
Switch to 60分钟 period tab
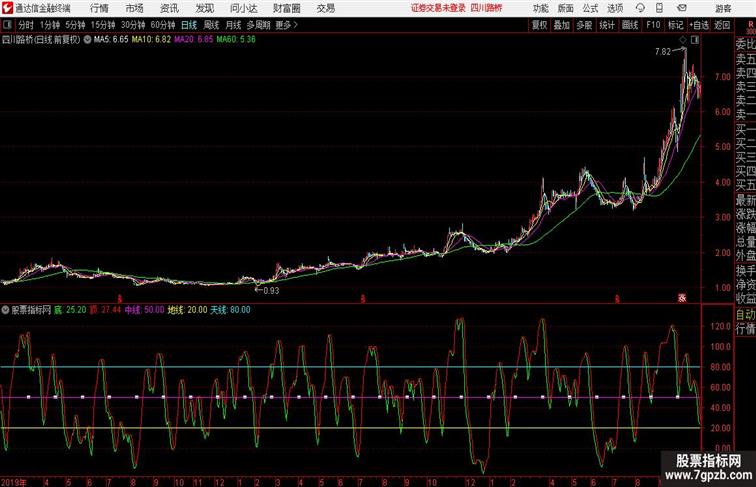coord(163,25)
